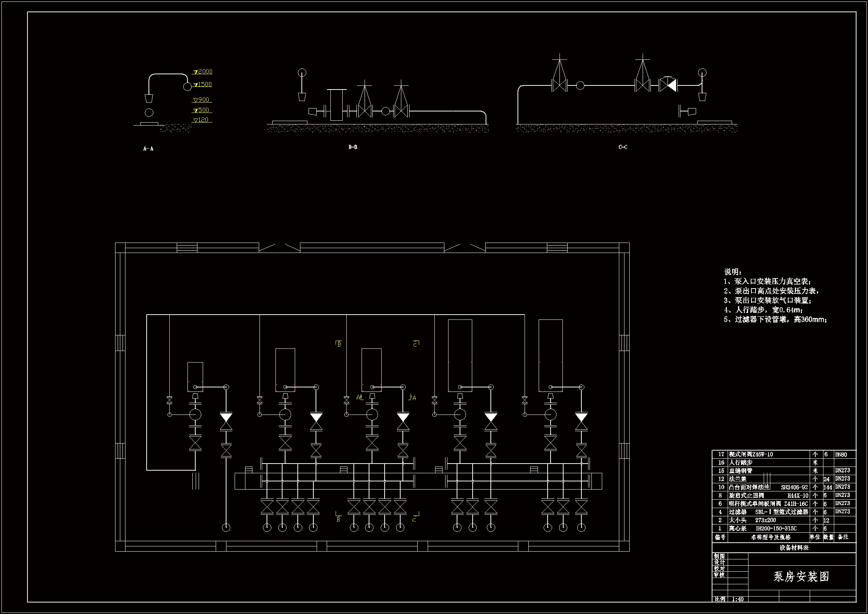Click the 泵房安装图 drawing title text
Viewport: 868px width, 614px height.
click(x=801, y=576)
